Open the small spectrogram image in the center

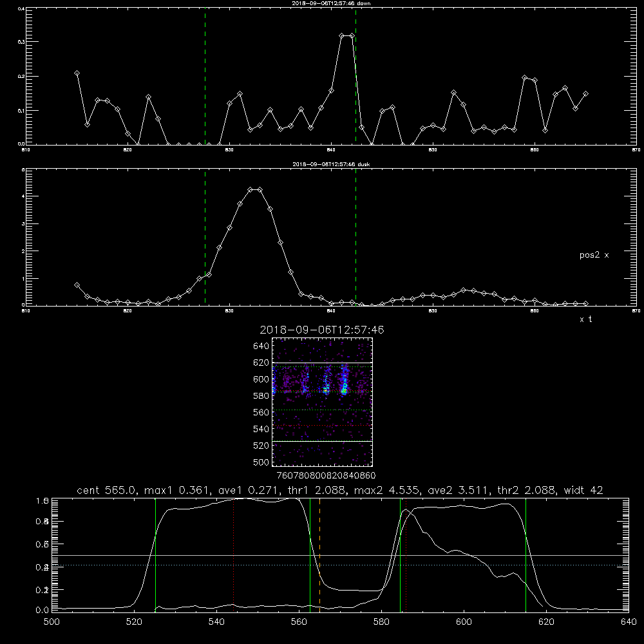click(x=323, y=402)
